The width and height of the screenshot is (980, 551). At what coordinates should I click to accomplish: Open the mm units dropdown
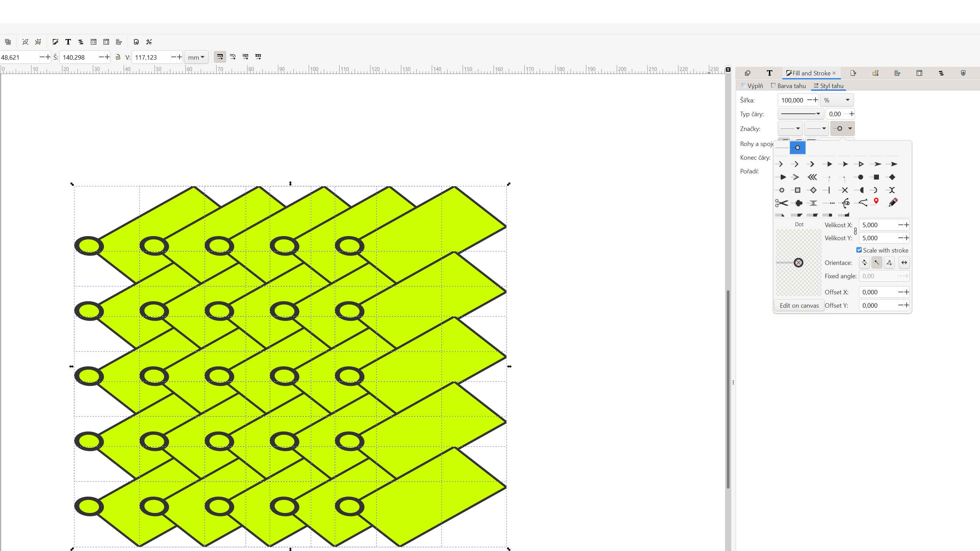click(x=196, y=57)
